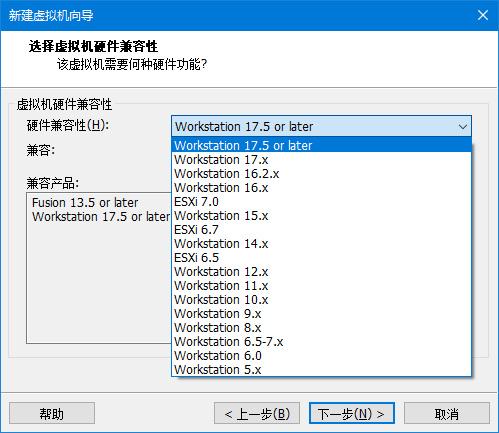The height and width of the screenshot is (433, 499).
Task: Go back with 上一步(B) button
Action: click(x=257, y=413)
